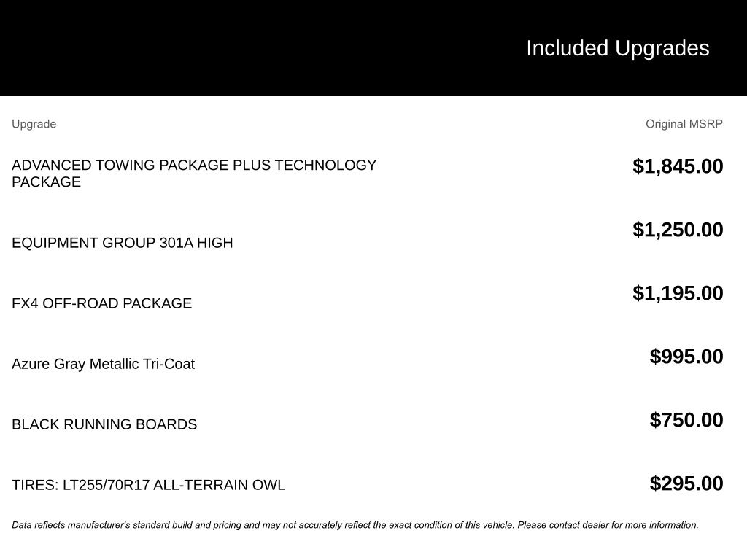Image resolution: width=747 pixels, height=560 pixels.
Task: Click the $1,845.00 price
Action: coord(678,166)
